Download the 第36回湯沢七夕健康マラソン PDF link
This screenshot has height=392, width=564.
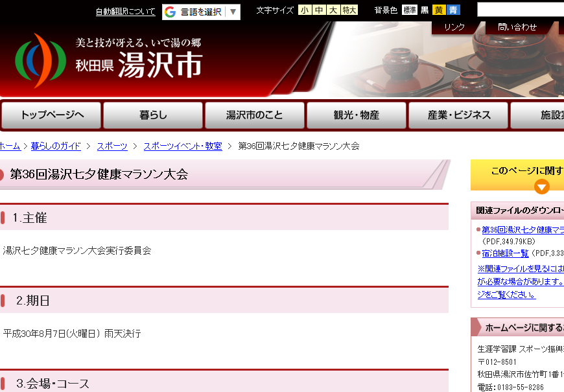click(523, 230)
